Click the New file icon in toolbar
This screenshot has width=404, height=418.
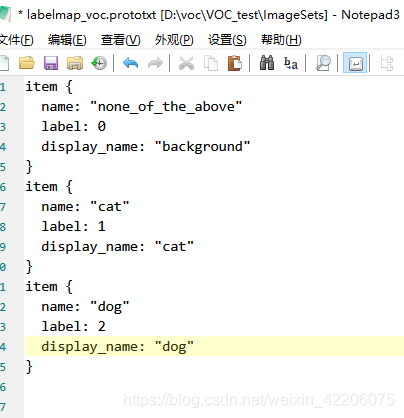click(4, 63)
